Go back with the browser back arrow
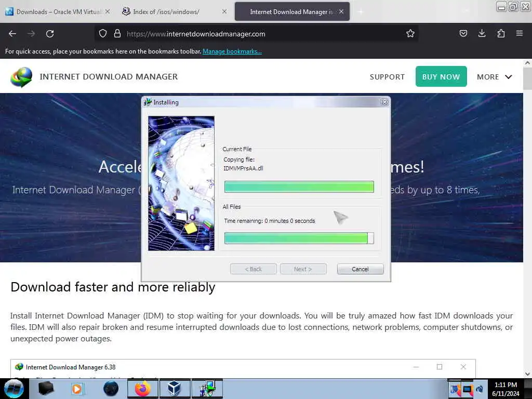Image resolution: width=532 pixels, height=399 pixels. coord(12,34)
